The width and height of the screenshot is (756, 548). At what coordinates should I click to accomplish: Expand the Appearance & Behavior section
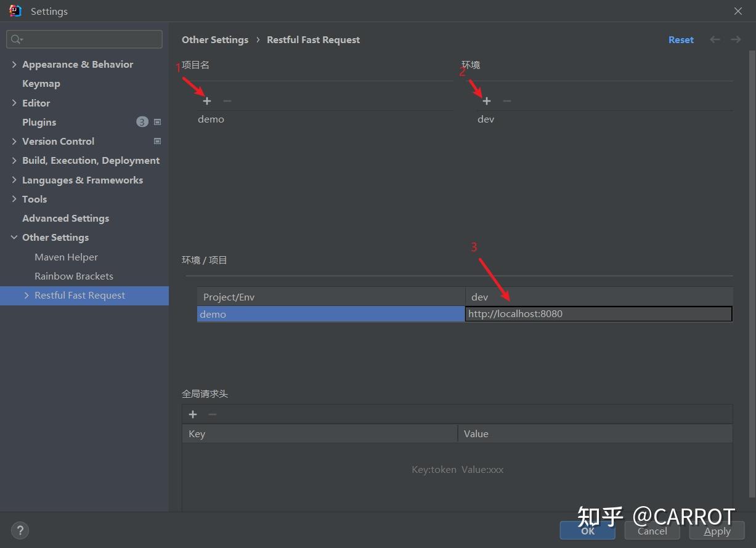click(x=14, y=64)
